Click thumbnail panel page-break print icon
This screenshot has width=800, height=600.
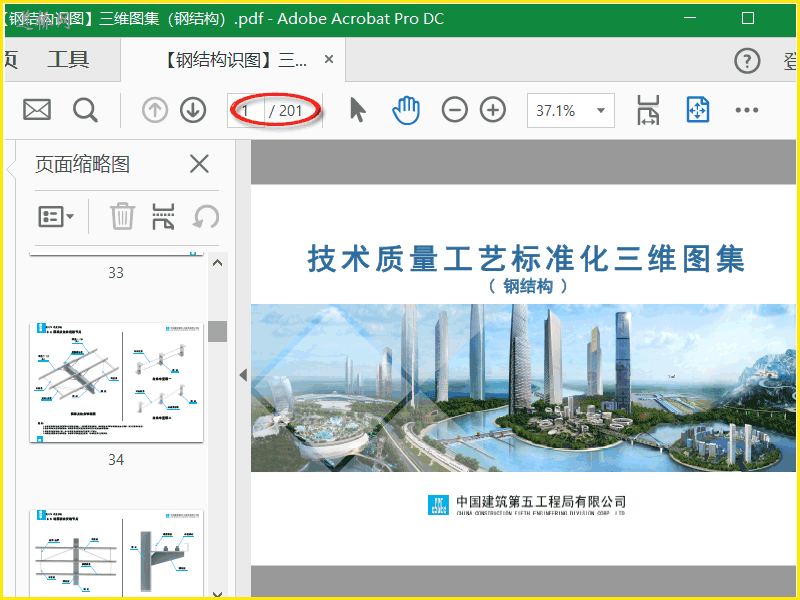point(163,216)
